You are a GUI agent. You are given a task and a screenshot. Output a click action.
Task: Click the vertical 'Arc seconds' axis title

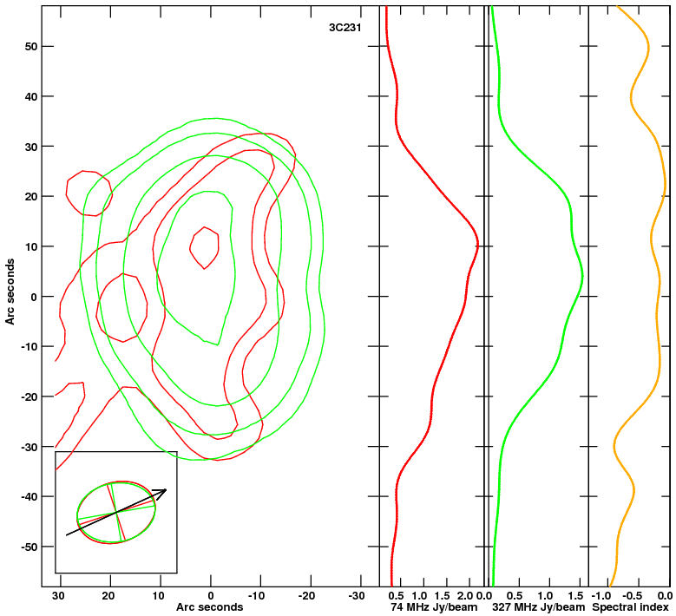[10, 292]
